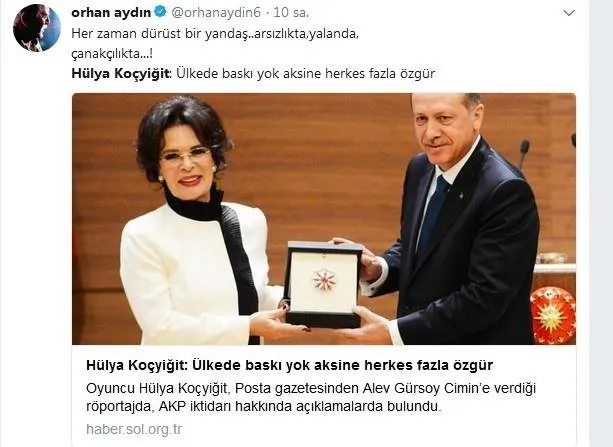
Task: Click the red presidential seal emblem in photo
Action: pos(552,315)
